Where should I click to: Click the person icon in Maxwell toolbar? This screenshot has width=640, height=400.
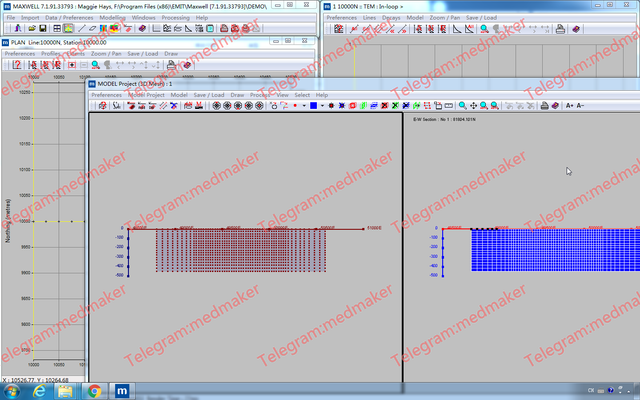click(x=18, y=29)
